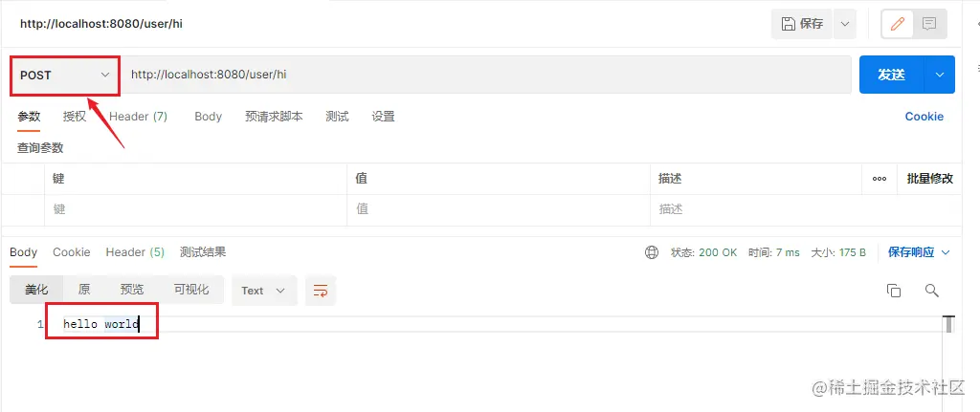Image resolution: width=980 pixels, height=412 pixels.
Task: Select the pencil edit mode icon
Action: pyautogui.click(x=898, y=24)
